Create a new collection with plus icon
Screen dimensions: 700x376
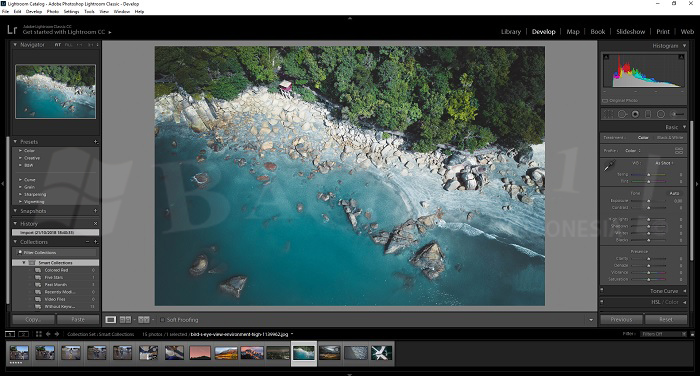pos(96,242)
